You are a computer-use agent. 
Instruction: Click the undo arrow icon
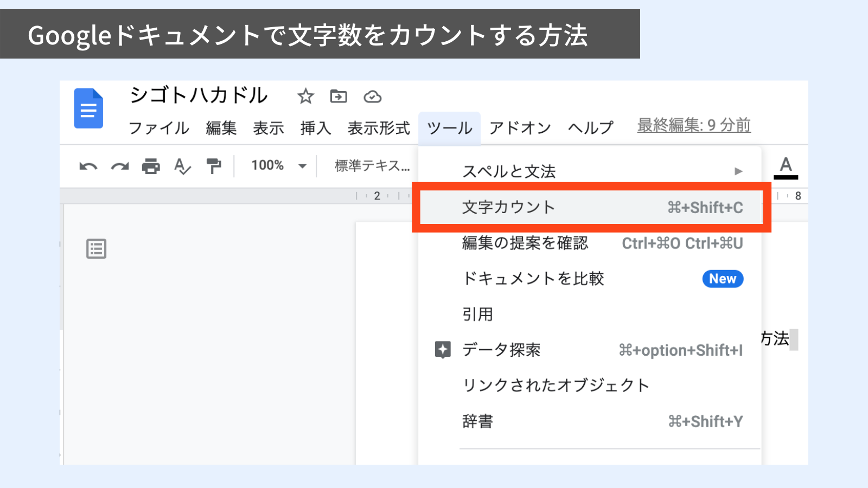88,166
